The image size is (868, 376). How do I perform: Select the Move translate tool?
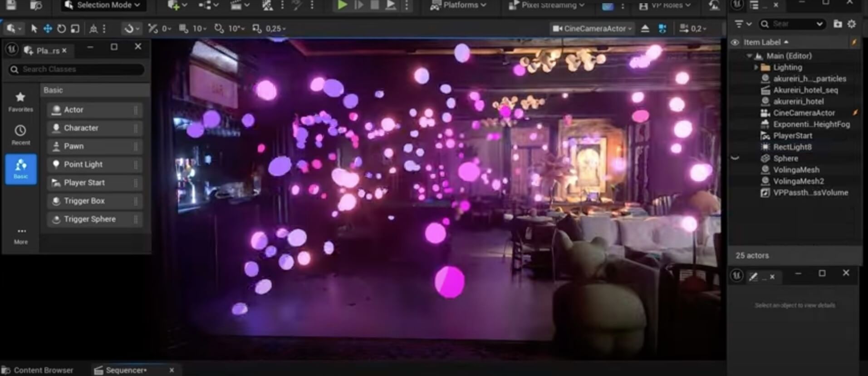pyautogui.click(x=48, y=29)
